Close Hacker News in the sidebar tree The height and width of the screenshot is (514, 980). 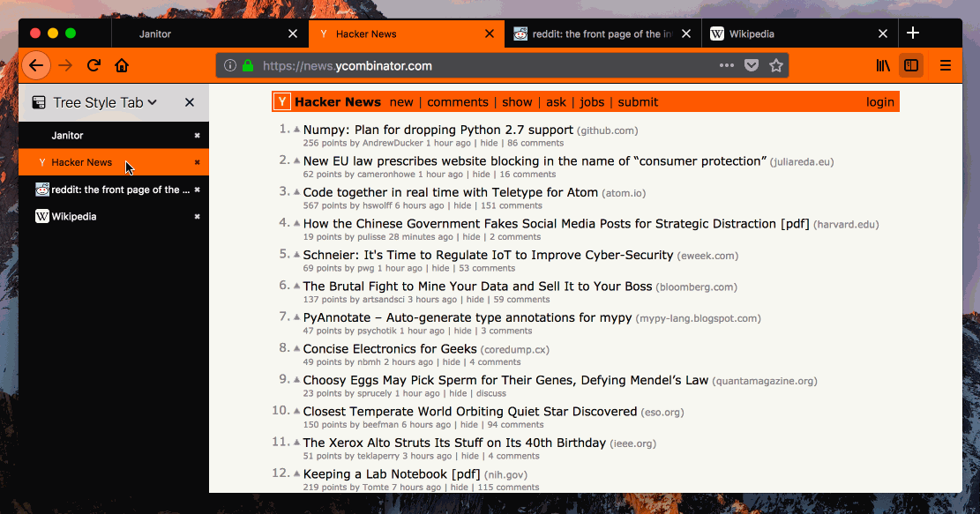[x=197, y=162]
